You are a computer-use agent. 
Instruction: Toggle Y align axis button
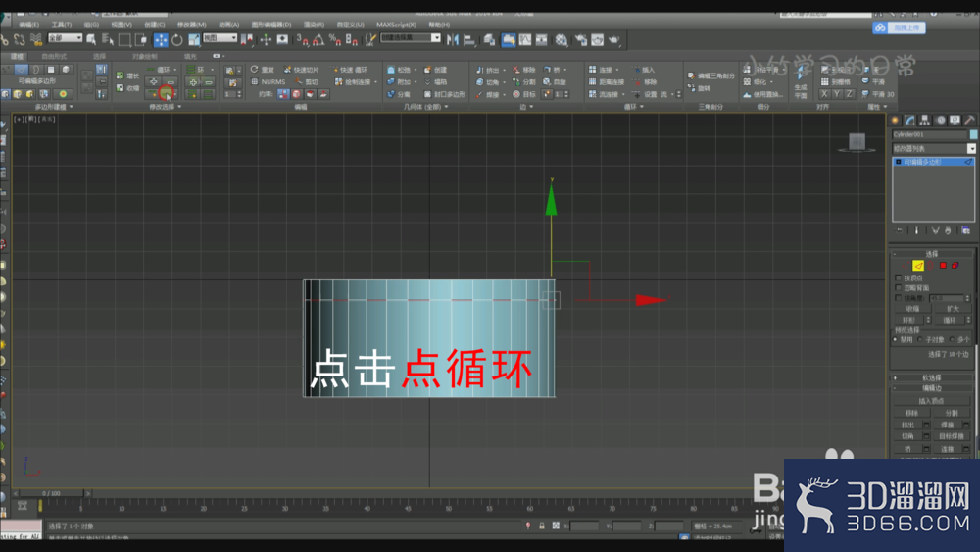(x=836, y=94)
